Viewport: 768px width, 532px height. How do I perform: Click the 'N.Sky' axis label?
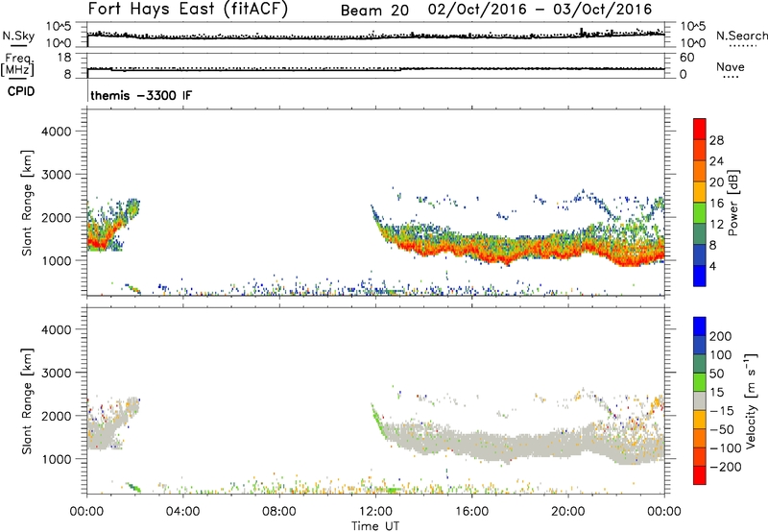(x=18, y=36)
